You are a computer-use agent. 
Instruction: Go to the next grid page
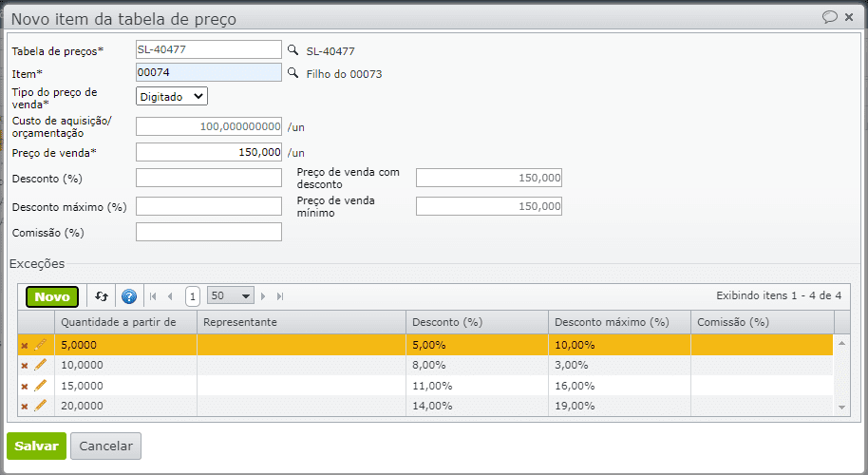coord(264,296)
